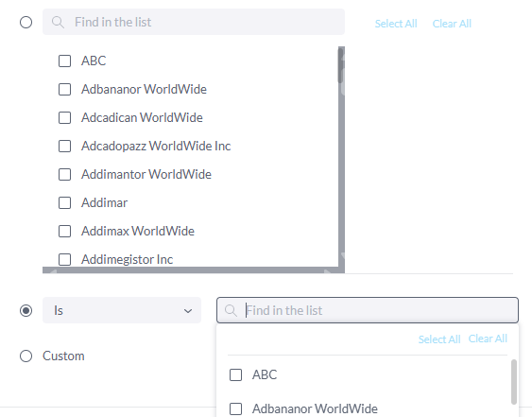Click the upper list vertical scrollbar
Image resolution: width=532 pixels, height=417 pixels.
coord(341,156)
